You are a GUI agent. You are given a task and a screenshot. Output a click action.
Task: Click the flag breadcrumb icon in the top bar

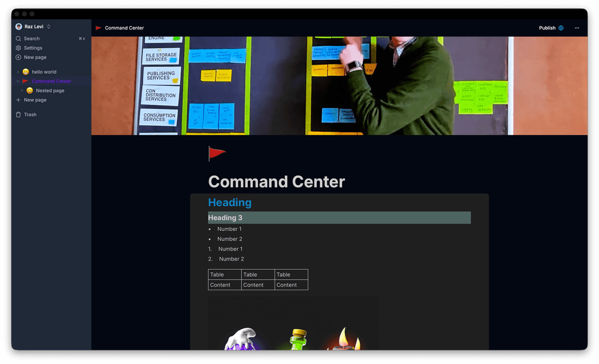[98, 27]
